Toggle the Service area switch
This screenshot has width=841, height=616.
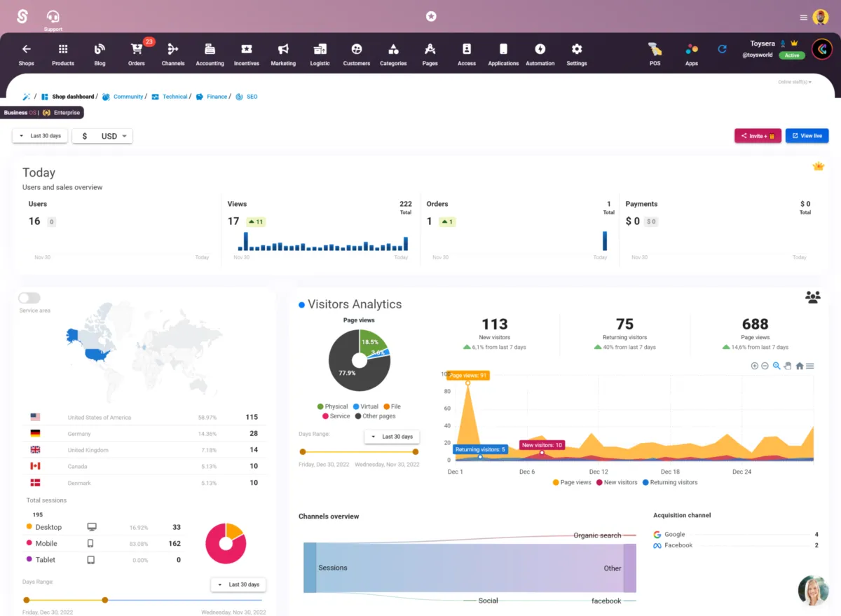pyautogui.click(x=29, y=298)
